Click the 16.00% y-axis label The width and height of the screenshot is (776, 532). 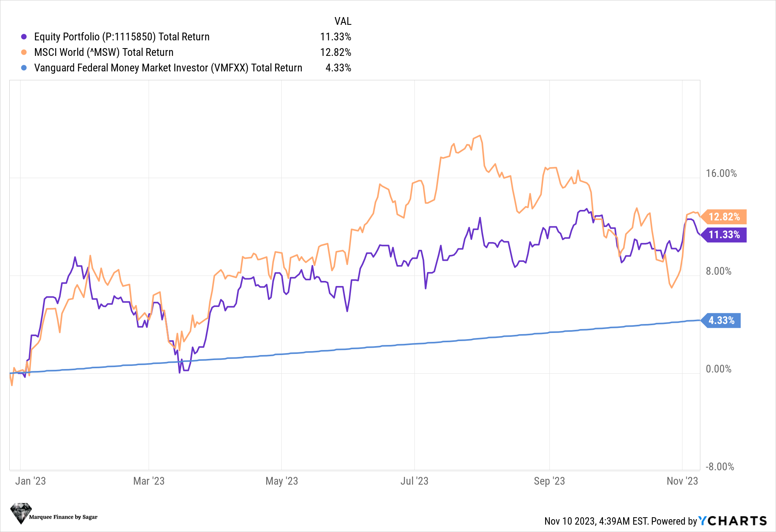tap(721, 173)
